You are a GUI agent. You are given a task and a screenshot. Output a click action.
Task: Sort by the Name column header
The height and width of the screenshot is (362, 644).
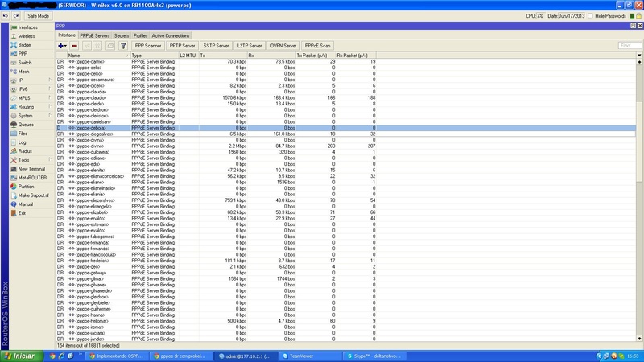coord(98,55)
